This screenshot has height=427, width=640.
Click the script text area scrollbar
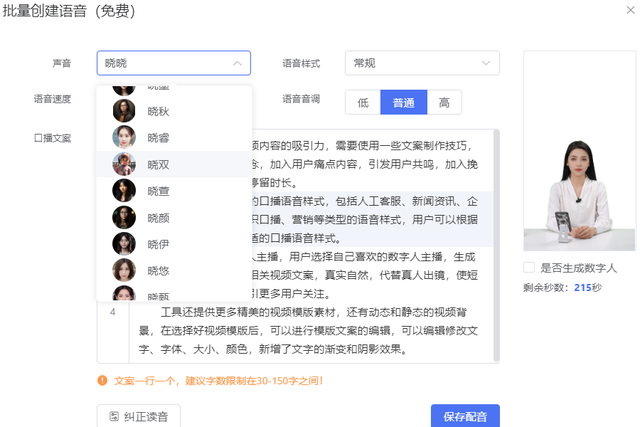point(497,245)
